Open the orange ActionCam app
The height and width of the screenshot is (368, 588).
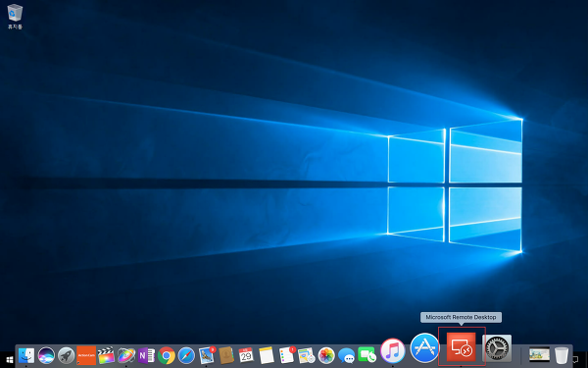86,355
